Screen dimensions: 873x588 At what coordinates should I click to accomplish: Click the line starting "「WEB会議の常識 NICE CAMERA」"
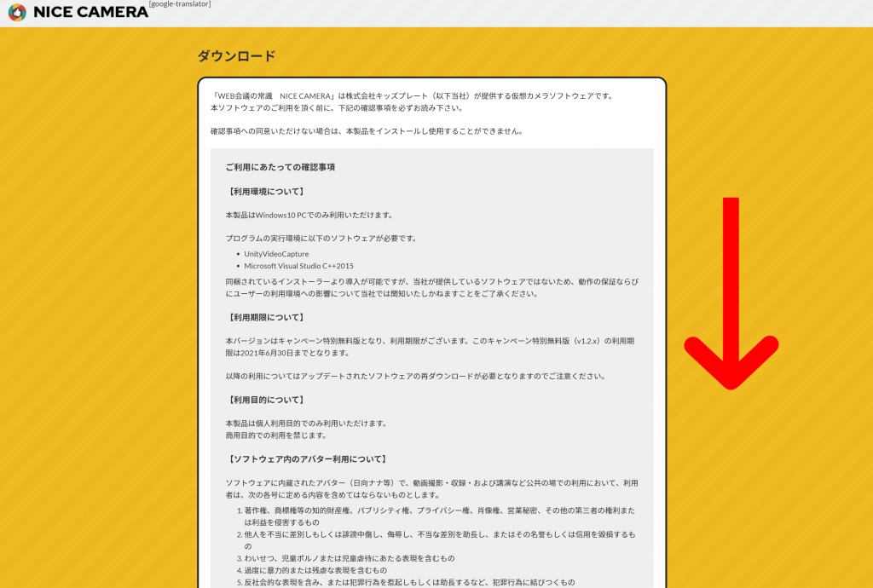pyautogui.click(x=413, y=95)
